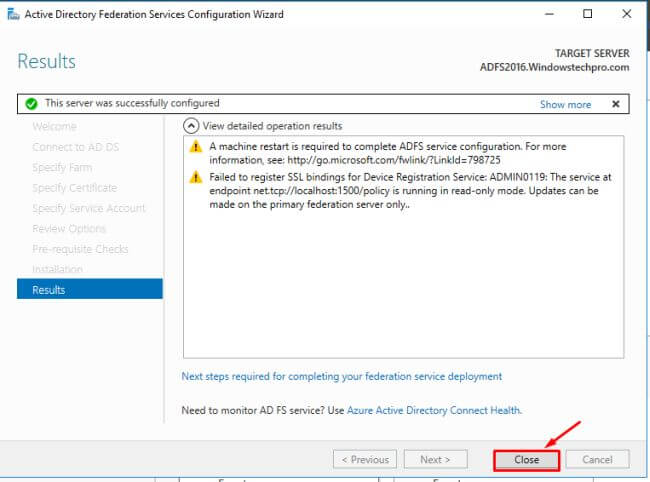Click the Failed to register SSL bindings message
This screenshot has height=482, width=650.
coord(410,191)
